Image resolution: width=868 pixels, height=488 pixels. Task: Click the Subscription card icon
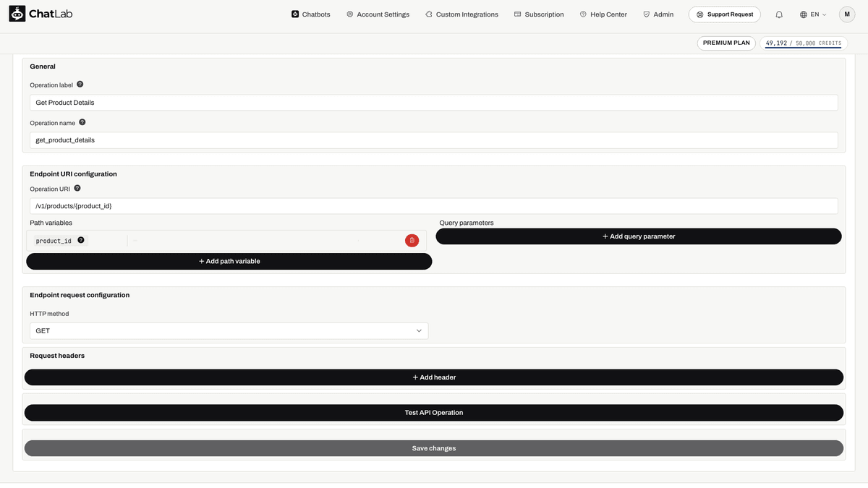click(518, 14)
